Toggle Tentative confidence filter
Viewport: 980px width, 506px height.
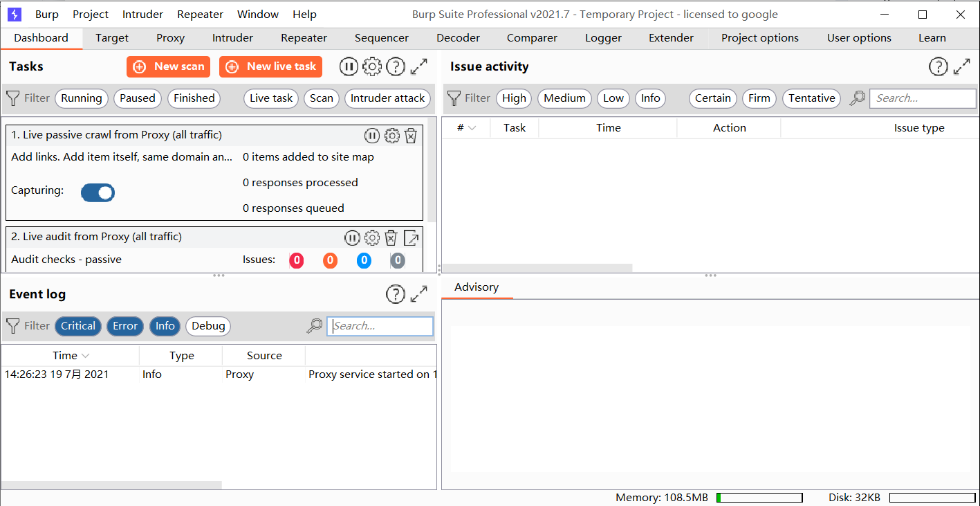click(812, 98)
